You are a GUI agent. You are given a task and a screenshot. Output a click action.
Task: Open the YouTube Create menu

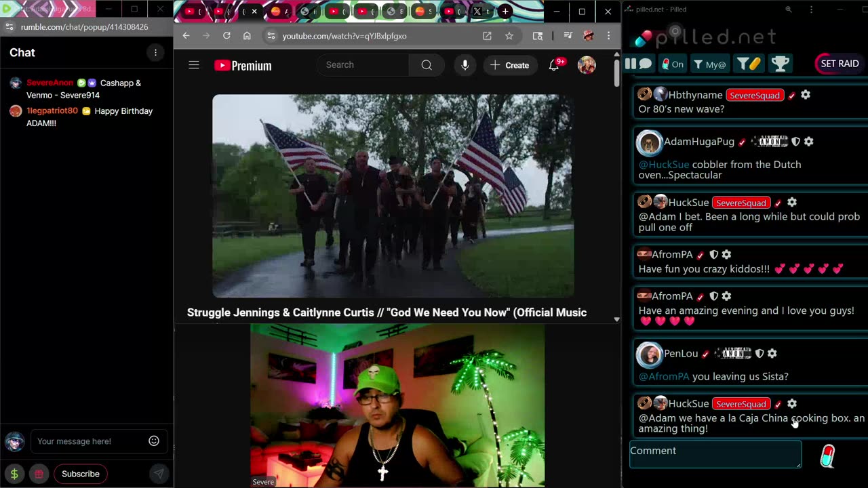(510, 65)
